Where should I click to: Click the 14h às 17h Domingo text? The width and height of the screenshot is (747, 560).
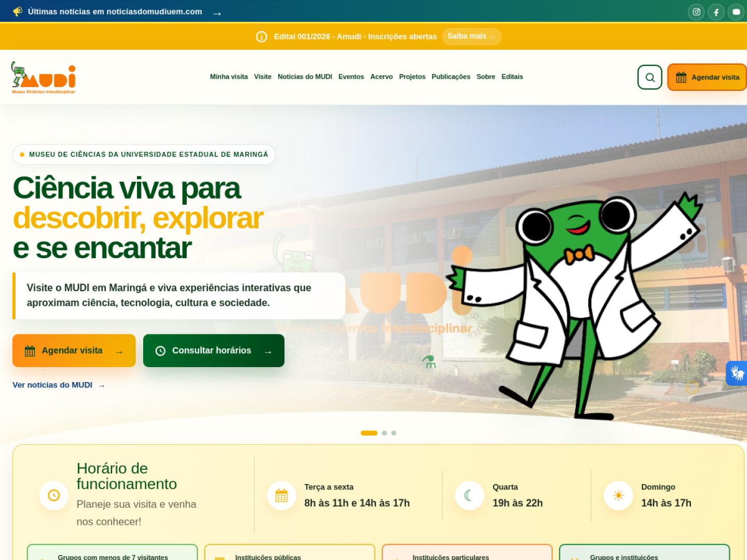pos(666,503)
